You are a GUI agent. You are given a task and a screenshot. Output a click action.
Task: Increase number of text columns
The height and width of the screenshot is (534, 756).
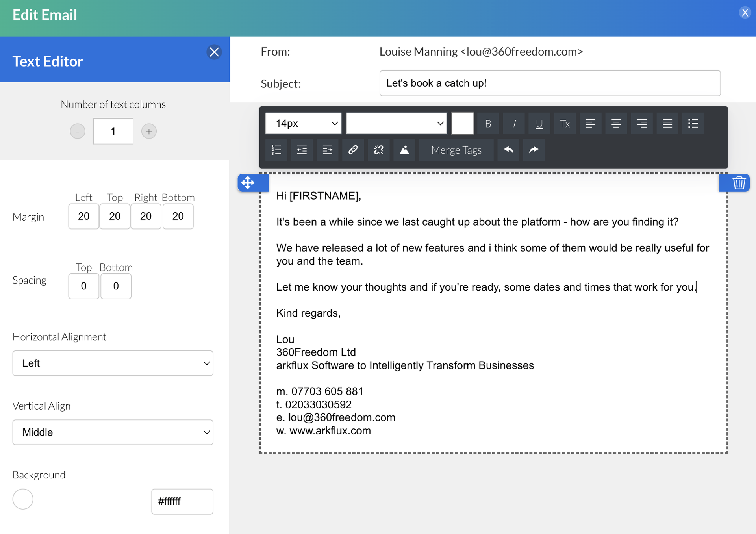(x=149, y=131)
